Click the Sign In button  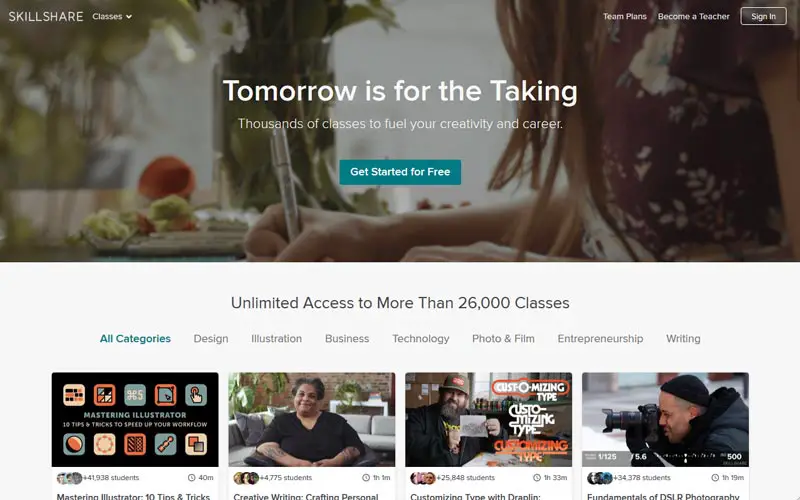(x=763, y=16)
